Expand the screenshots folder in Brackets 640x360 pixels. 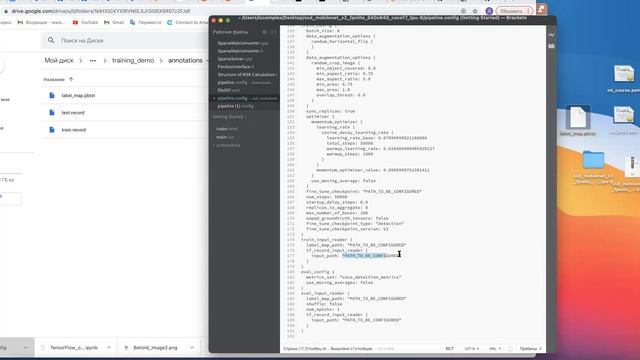[x=226, y=145]
